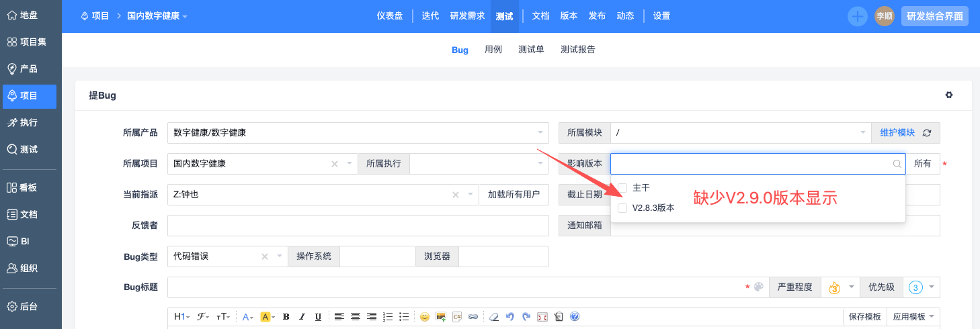Refresh the module list with the reload icon
The image size is (980, 329).
[927, 133]
